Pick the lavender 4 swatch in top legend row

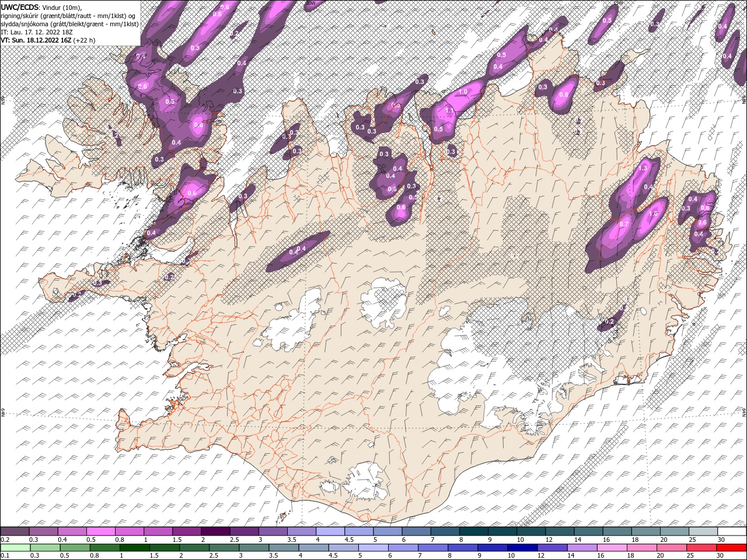pyautogui.click(x=330, y=531)
